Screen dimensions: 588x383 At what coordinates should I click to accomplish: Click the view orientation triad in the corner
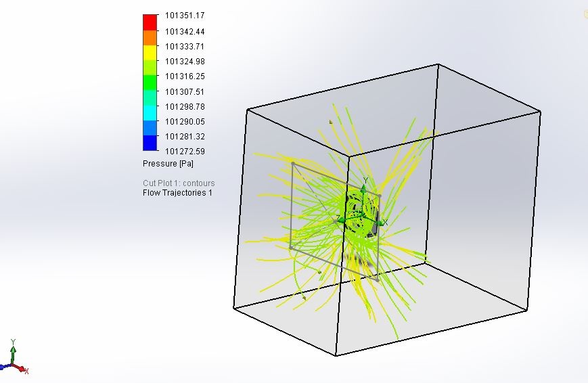(14, 357)
